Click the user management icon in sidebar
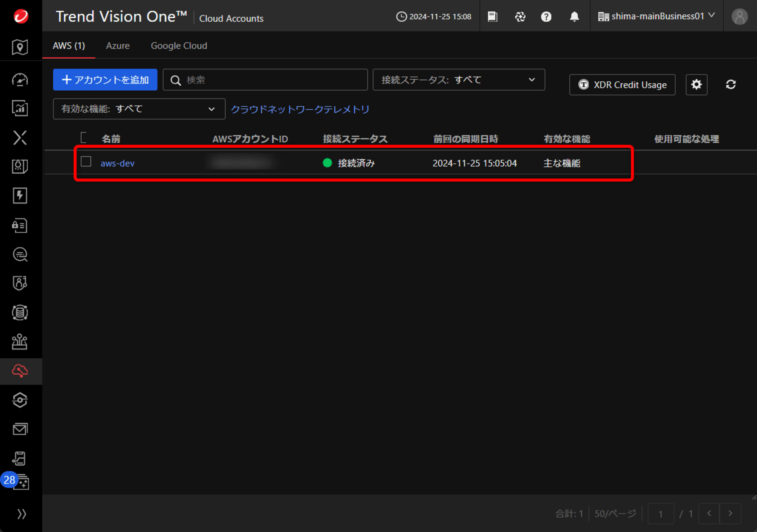The width and height of the screenshot is (757, 532). coord(20,283)
